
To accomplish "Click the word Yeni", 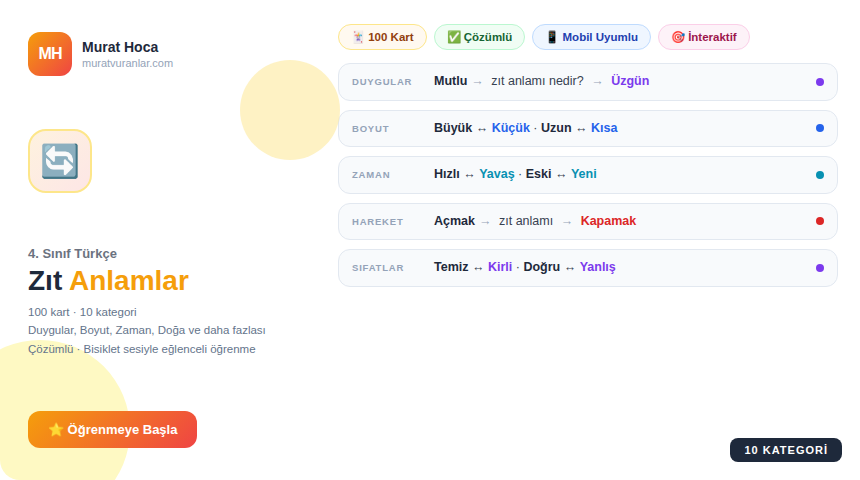I will coord(584,174).
